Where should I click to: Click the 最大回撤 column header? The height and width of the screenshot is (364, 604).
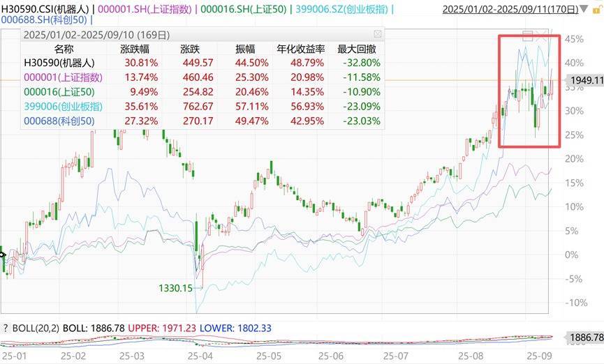[357, 49]
